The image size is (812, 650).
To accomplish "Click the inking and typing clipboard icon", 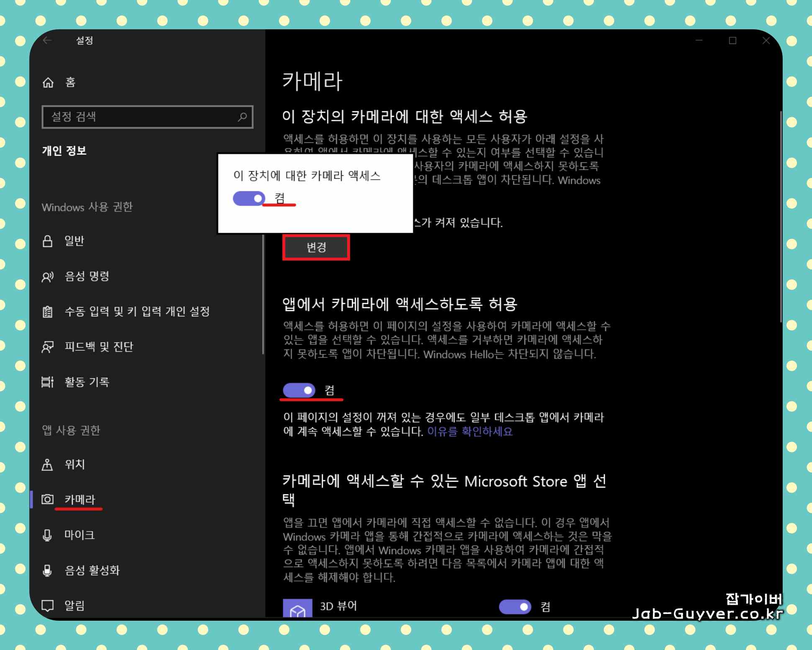I will tap(48, 312).
